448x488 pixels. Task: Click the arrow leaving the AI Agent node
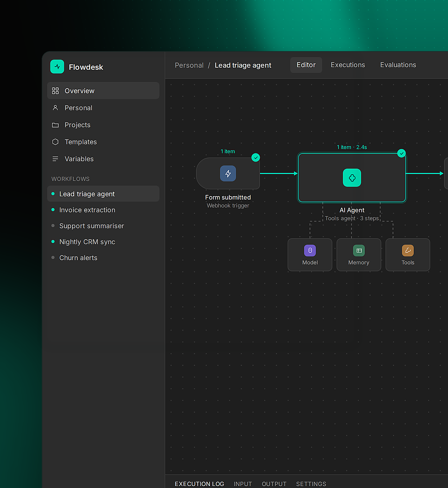pyautogui.click(x=425, y=173)
